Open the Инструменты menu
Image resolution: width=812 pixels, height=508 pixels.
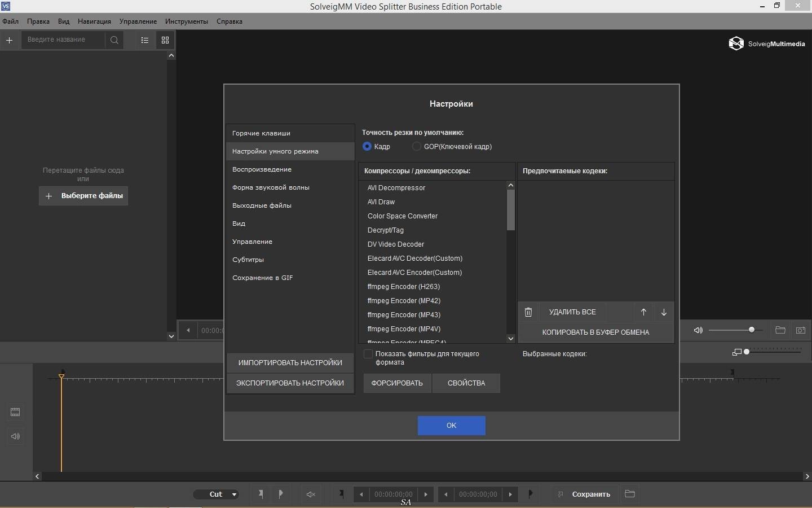(187, 21)
